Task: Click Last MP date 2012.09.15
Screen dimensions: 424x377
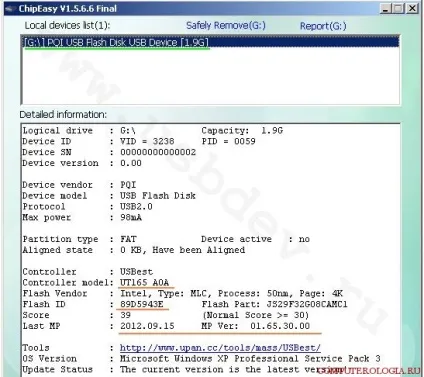Action: pos(147,326)
